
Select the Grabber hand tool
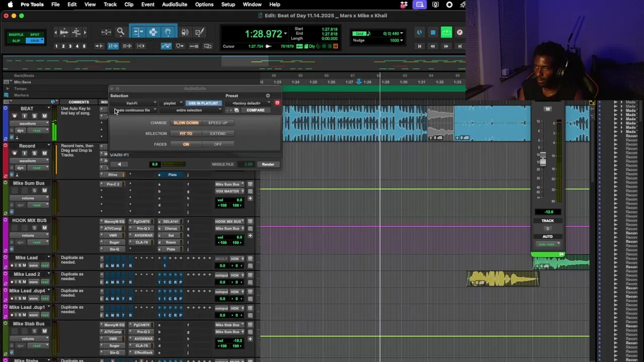[x=168, y=32]
